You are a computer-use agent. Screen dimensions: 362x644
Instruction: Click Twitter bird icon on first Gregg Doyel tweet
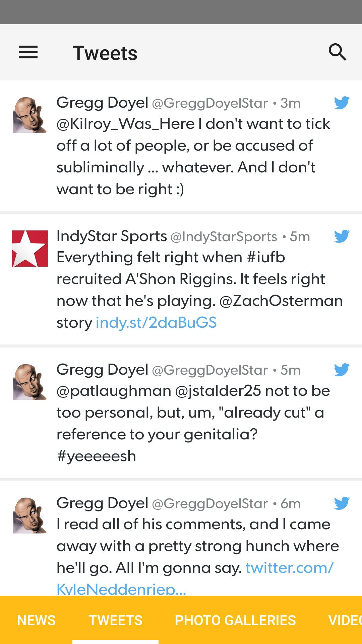click(x=342, y=103)
